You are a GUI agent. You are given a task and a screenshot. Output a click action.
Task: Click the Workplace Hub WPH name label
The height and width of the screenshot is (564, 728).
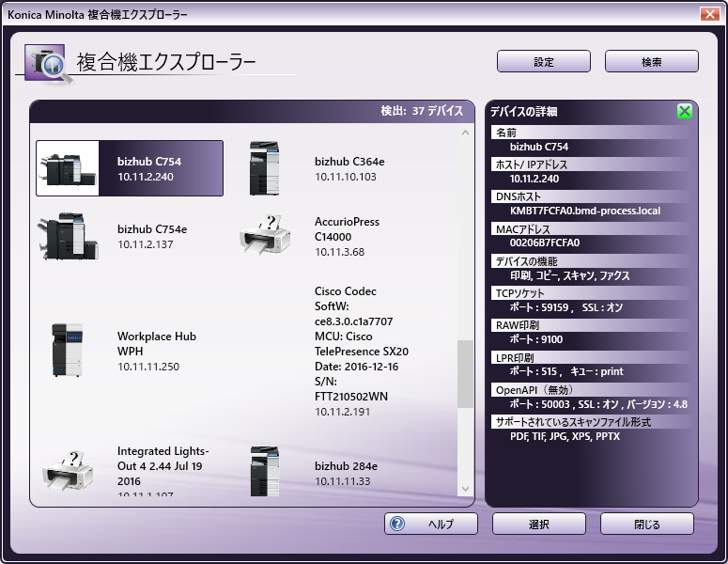[157, 344]
